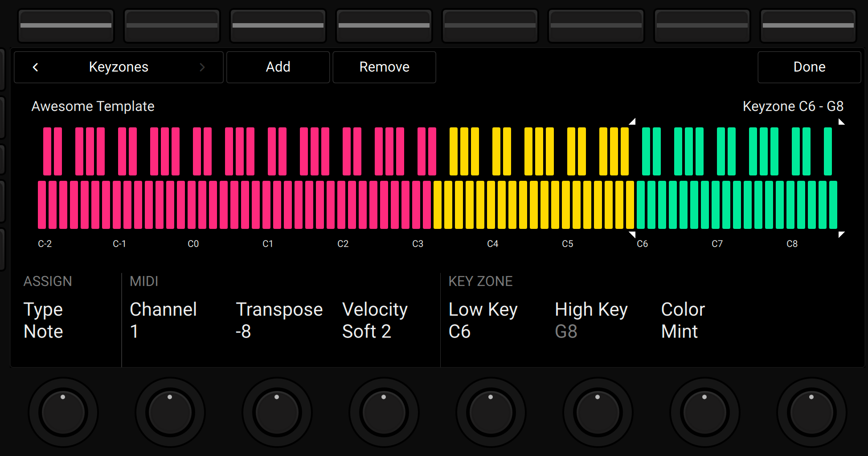Edit the Low Key C6 value
Viewport: 868px width, 456px height.
point(483,321)
